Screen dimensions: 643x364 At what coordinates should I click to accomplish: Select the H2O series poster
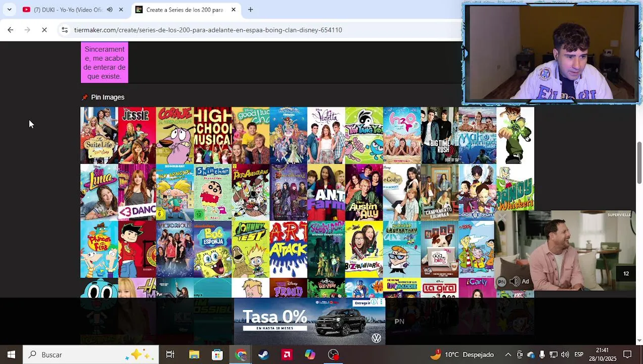point(402,135)
